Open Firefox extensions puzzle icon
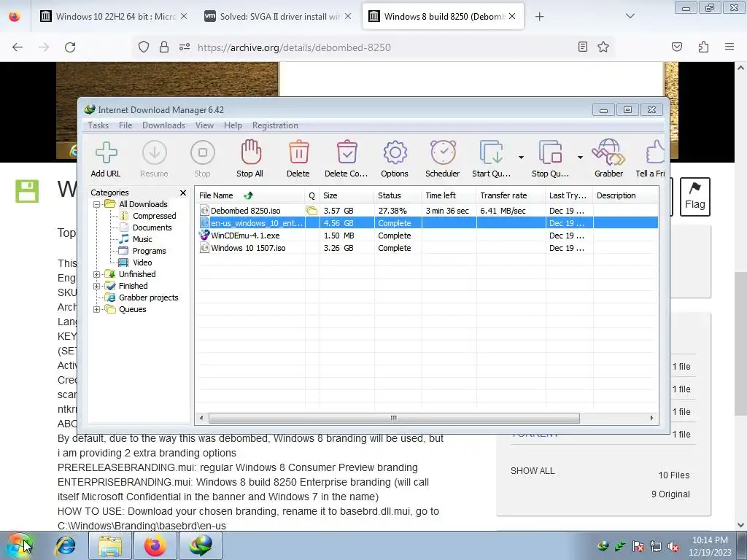 click(x=703, y=47)
